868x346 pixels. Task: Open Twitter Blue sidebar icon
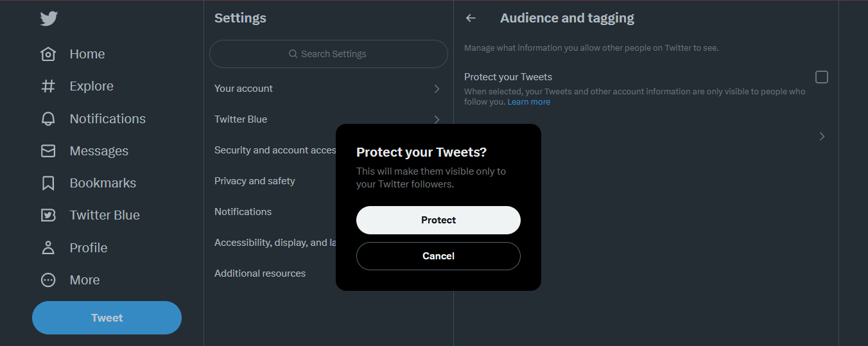coord(48,215)
